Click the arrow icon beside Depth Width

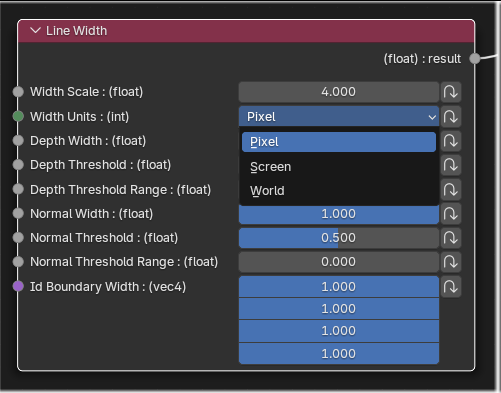[451, 141]
